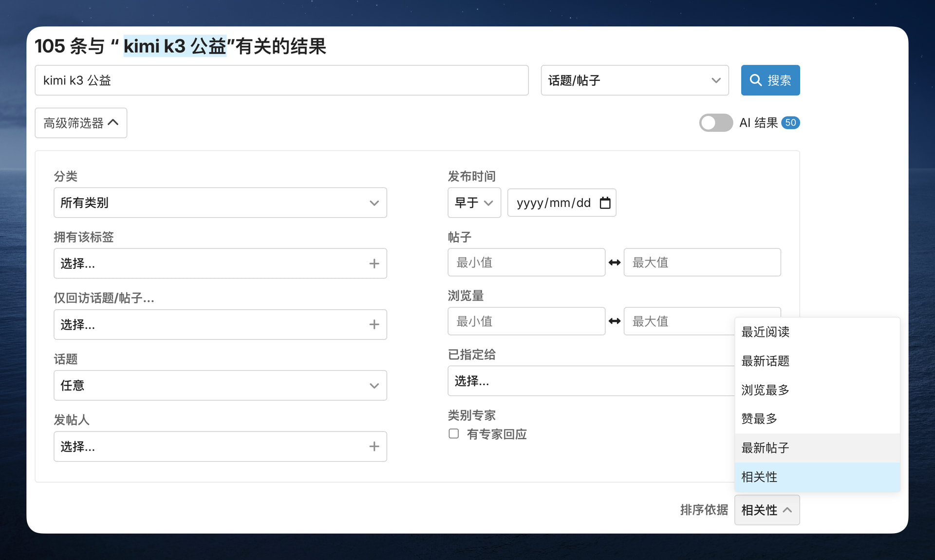
Task: Close the 排序依据 相关性 sort dropdown button
Action: [x=767, y=510]
